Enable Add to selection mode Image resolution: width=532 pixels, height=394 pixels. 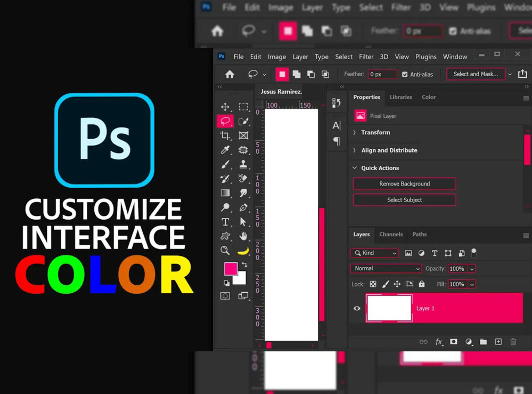(x=297, y=74)
